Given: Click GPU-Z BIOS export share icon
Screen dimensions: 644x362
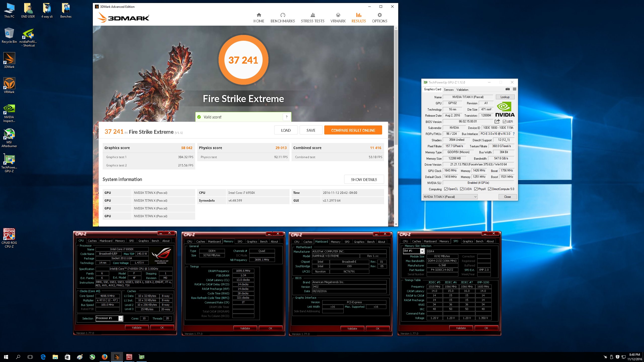Looking at the screenshot, I should point(497,121).
